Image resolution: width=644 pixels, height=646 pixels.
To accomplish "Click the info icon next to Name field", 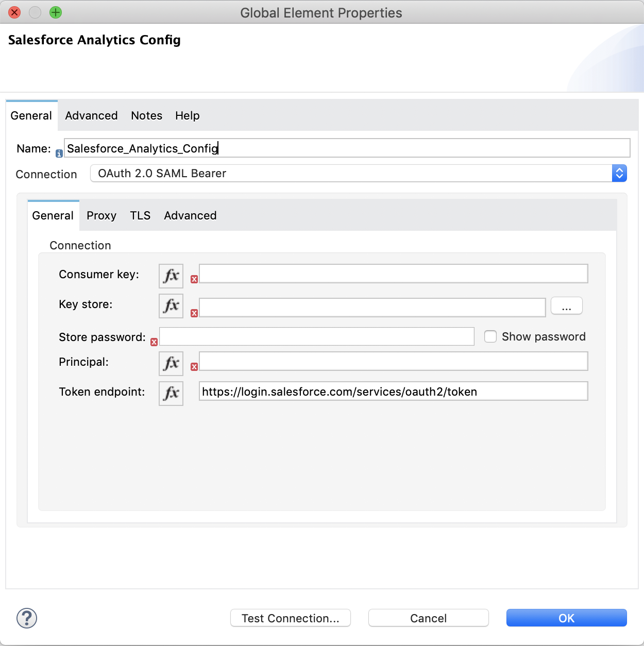I will point(59,153).
